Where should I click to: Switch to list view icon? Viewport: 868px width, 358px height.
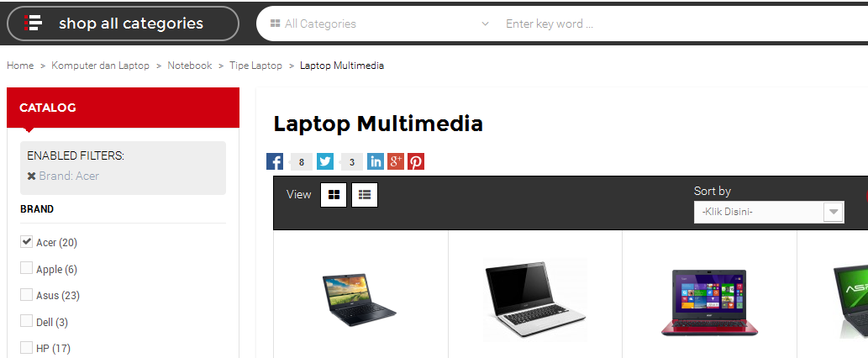pyautogui.click(x=365, y=195)
